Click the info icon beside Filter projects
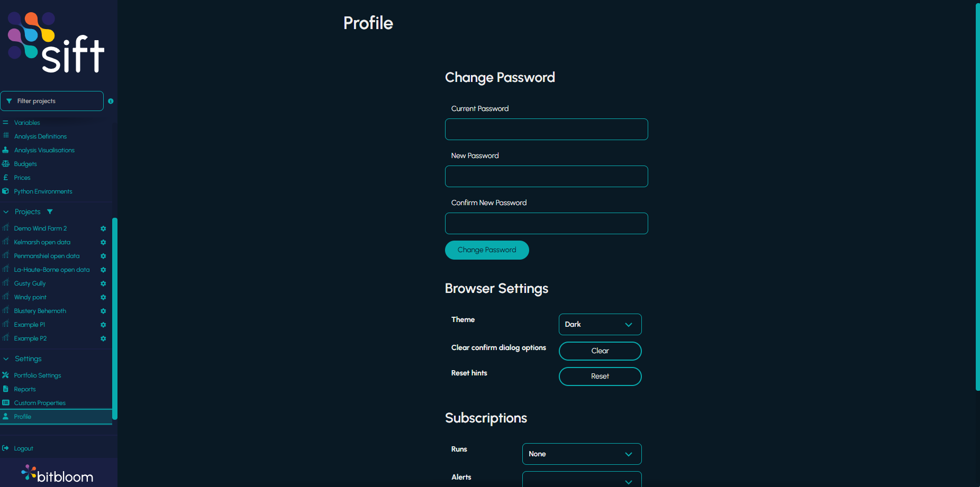The width and height of the screenshot is (980, 487). tap(111, 101)
